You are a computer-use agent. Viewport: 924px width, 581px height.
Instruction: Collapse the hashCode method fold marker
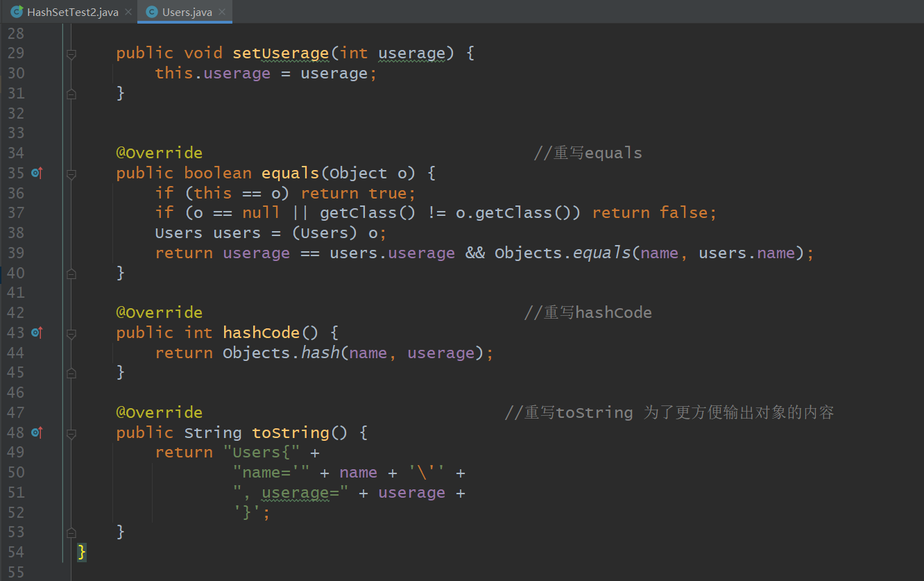click(x=71, y=332)
